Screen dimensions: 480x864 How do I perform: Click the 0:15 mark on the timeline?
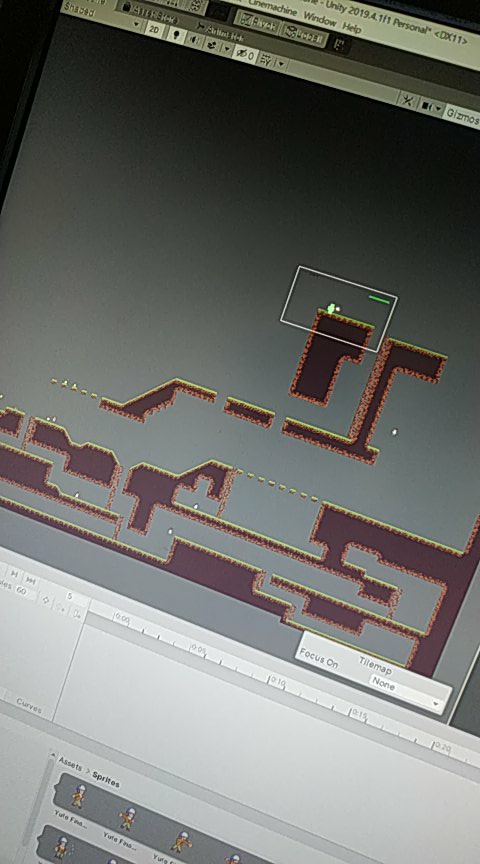[x=358, y=715]
